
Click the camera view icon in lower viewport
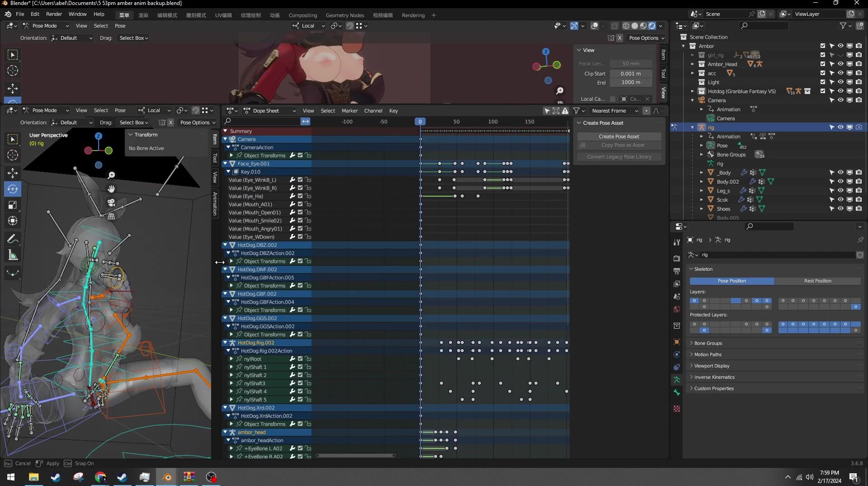(x=111, y=203)
